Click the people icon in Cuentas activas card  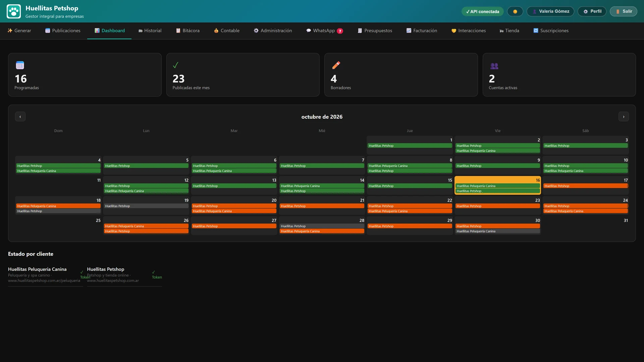pos(494,66)
